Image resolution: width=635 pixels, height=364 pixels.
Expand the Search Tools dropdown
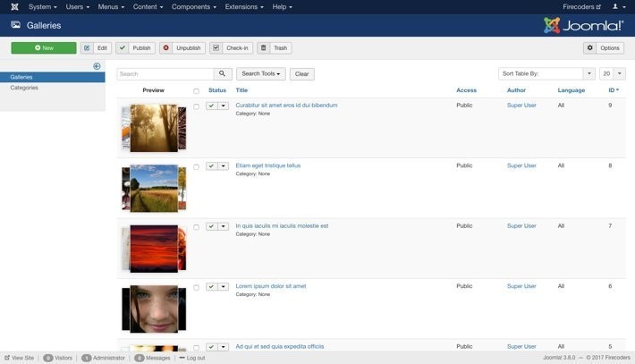[261, 73]
